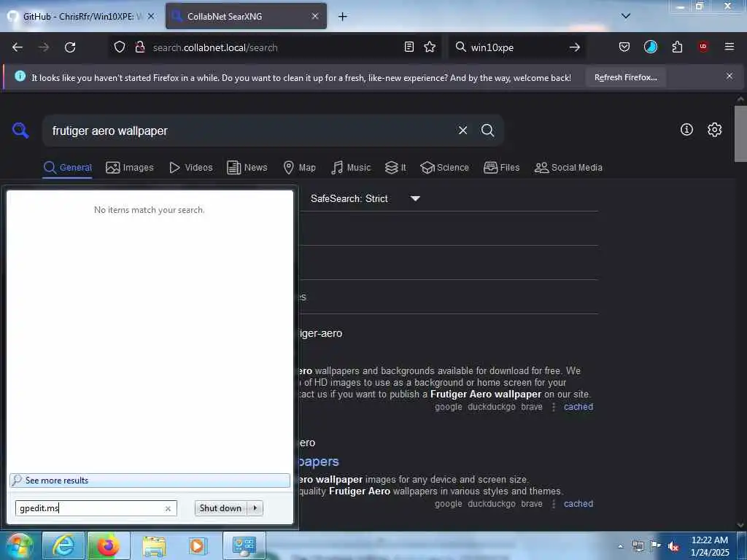Open the three-dot menu of second result
Screen dimensions: 747x560
(x=553, y=503)
